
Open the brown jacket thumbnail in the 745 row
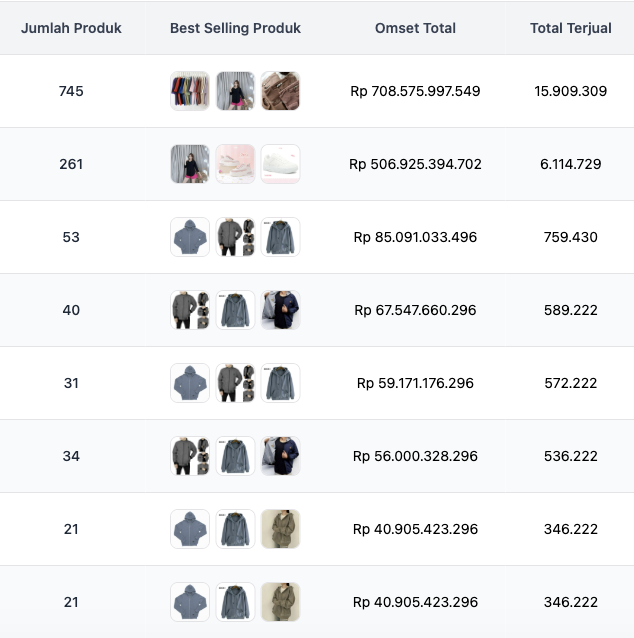(280, 91)
